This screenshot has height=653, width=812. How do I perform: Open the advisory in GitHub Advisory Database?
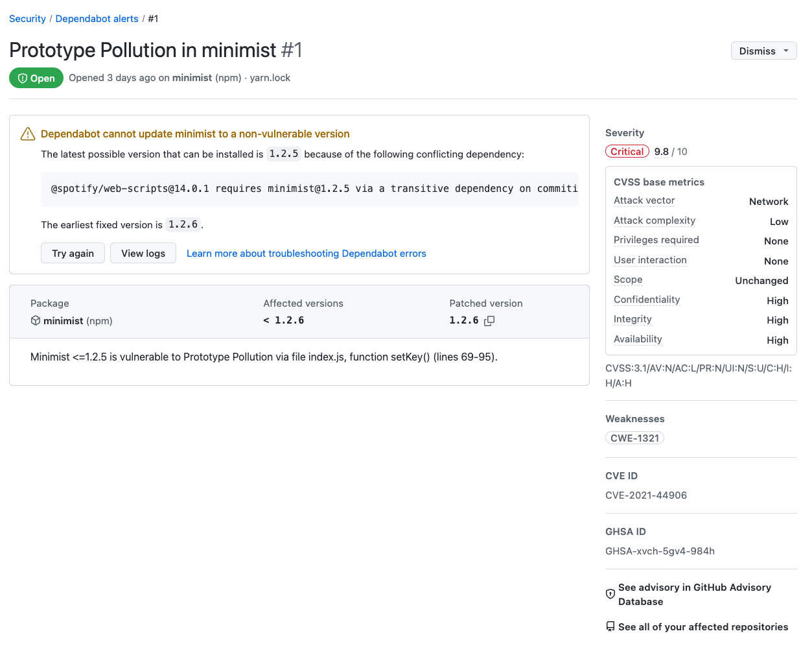click(694, 594)
